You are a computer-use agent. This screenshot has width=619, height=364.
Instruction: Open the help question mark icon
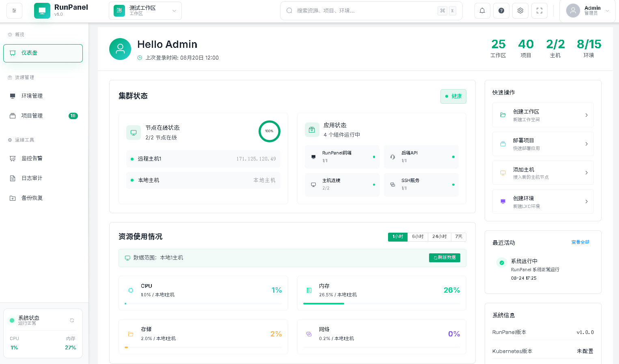coord(501,11)
